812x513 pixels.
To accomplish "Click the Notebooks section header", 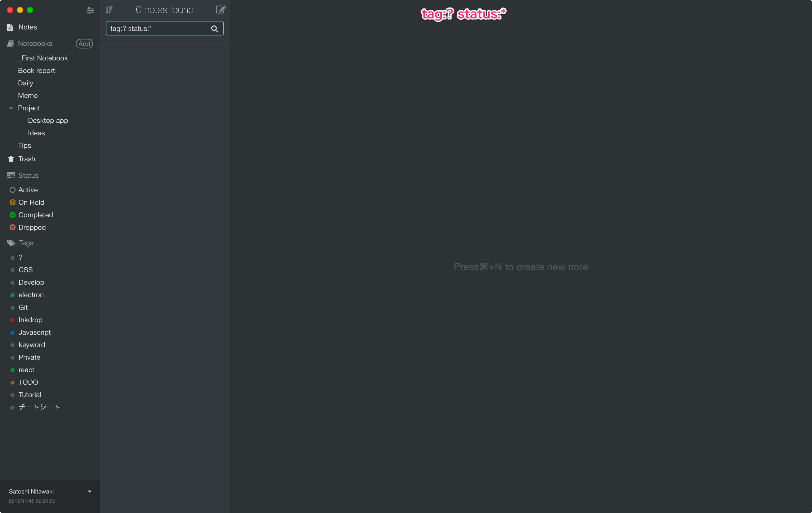I will pyautogui.click(x=35, y=43).
